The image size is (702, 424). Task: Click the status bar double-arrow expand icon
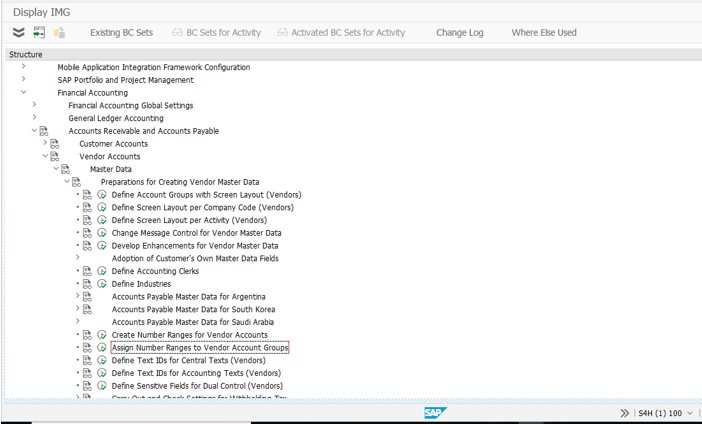click(x=625, y=413)
